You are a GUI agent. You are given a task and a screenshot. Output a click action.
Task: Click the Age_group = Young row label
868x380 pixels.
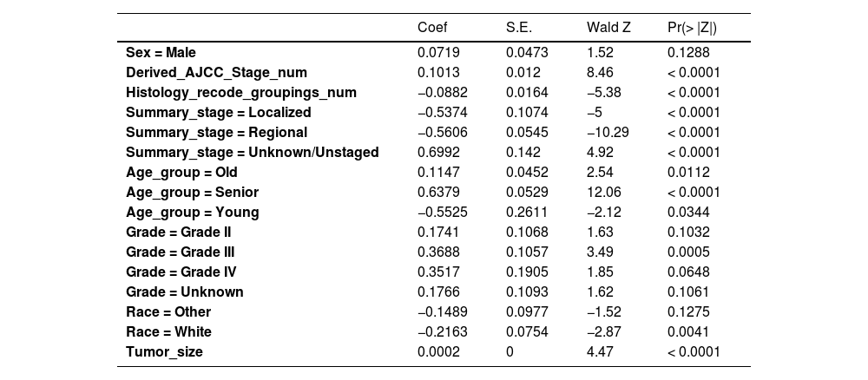192,213
